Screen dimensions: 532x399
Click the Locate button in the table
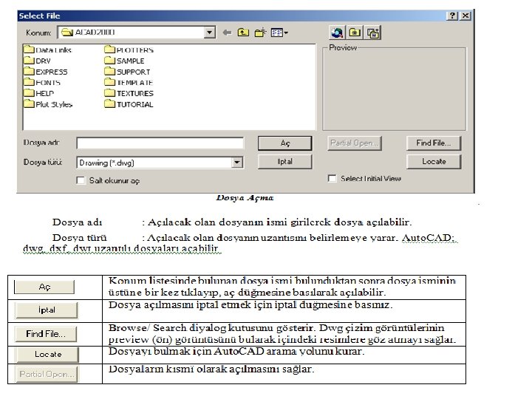(x=48, y=354)
